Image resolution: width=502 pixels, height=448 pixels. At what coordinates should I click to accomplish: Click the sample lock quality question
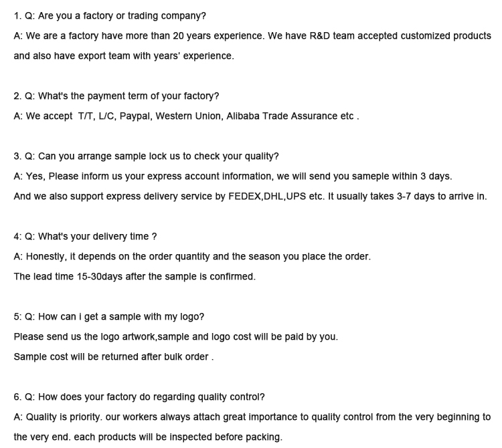[x=146, y=156]
